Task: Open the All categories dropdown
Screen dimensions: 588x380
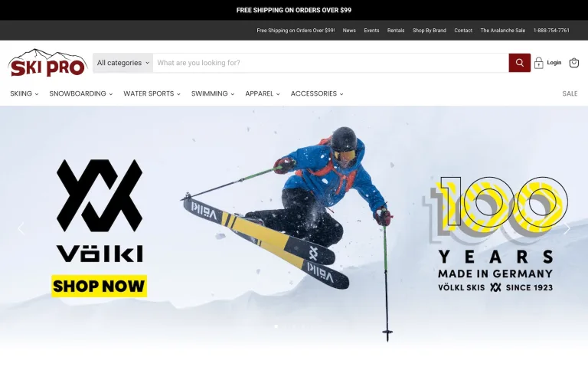Action: tap(123, 63)
